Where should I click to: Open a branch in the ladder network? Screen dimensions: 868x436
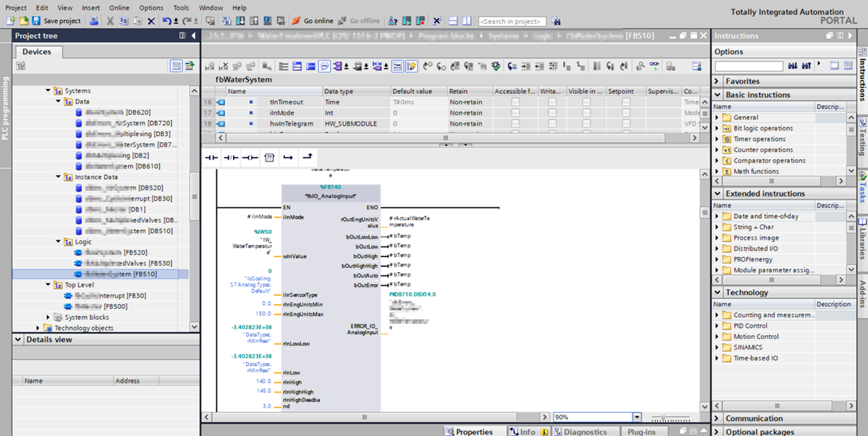(288, 158)
